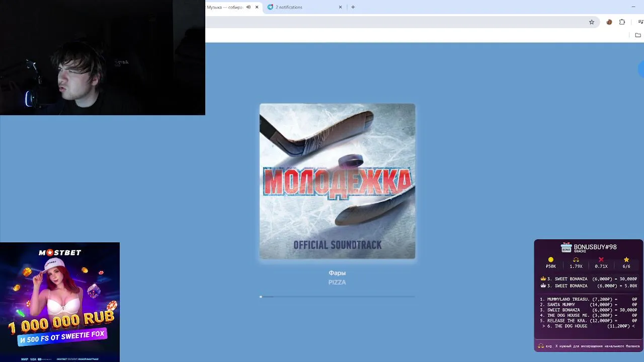Image resolution: width=644 pixels, height=362 pixels.
Task: Click the avg. X footer note
Action: (x=589, y=346)
